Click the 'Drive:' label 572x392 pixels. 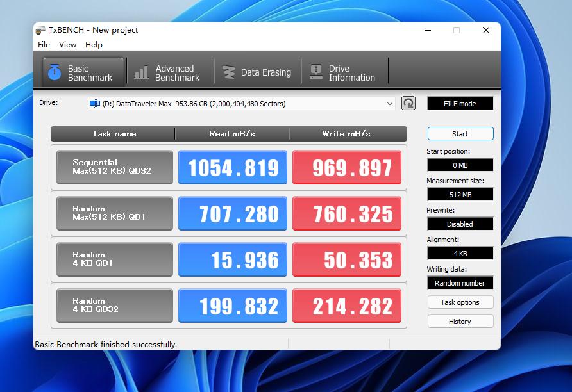49,102
